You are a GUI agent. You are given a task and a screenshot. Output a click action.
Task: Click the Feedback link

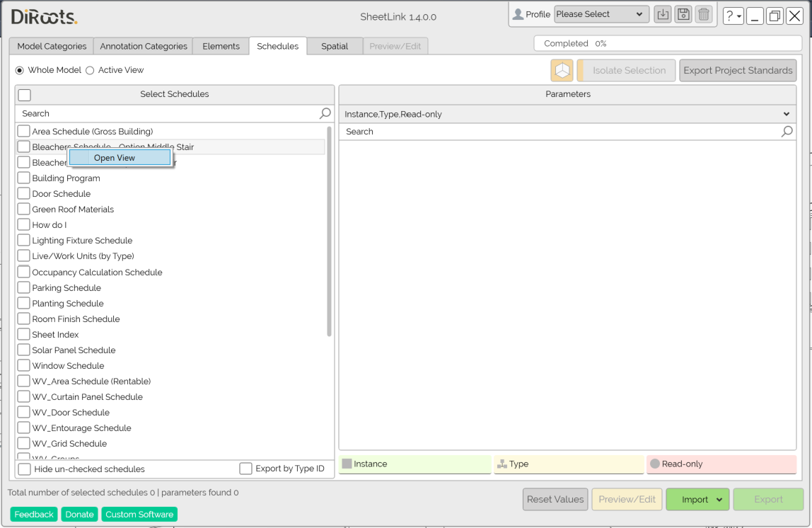pos(33,514)
